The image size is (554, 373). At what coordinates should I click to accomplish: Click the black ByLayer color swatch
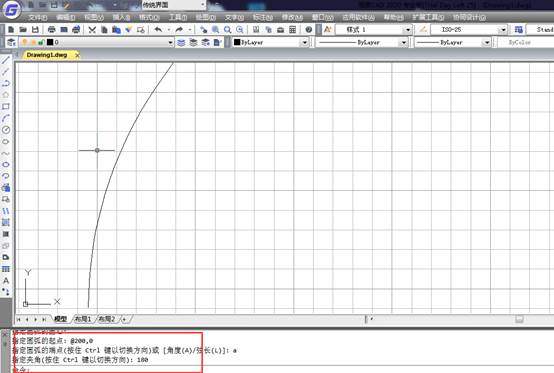237,42
